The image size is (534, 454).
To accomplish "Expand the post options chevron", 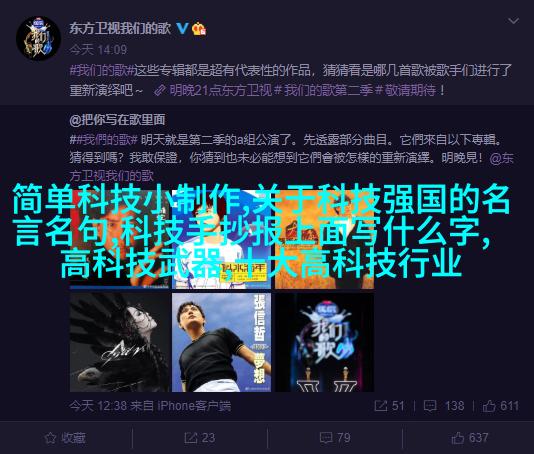I will 513,21.
